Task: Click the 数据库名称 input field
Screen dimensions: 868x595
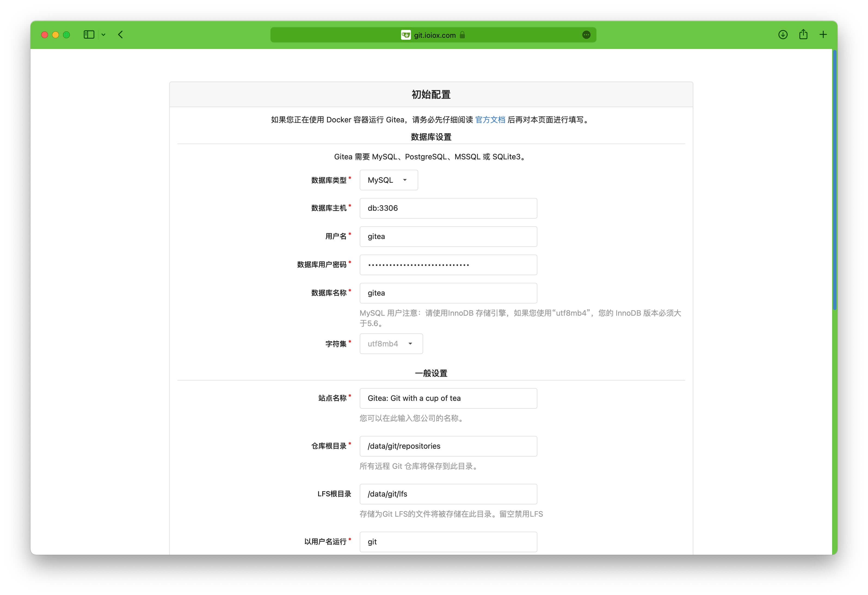Action: coord(448,293)
